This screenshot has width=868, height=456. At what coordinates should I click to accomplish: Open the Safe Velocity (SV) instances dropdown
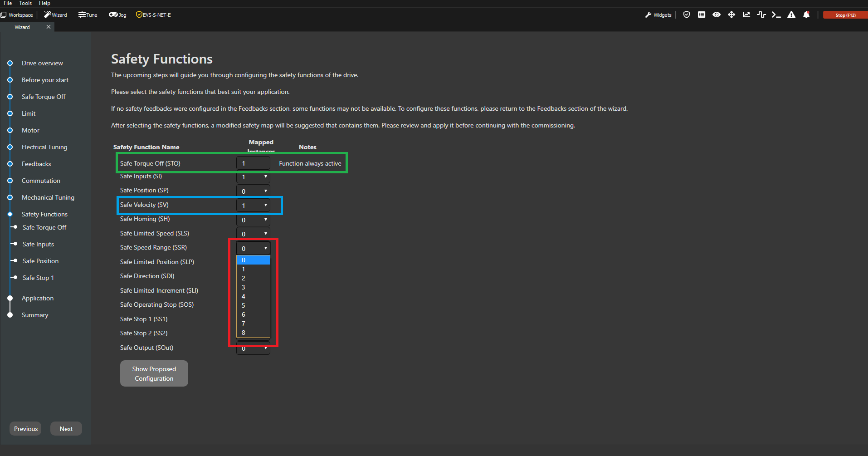pos(253,206)
